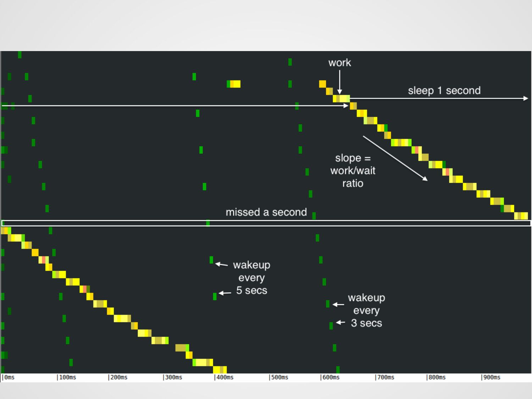Click the arrowhead ending the sleep 1 second arrow
The image size is (532, 399).
click(526, 98)
